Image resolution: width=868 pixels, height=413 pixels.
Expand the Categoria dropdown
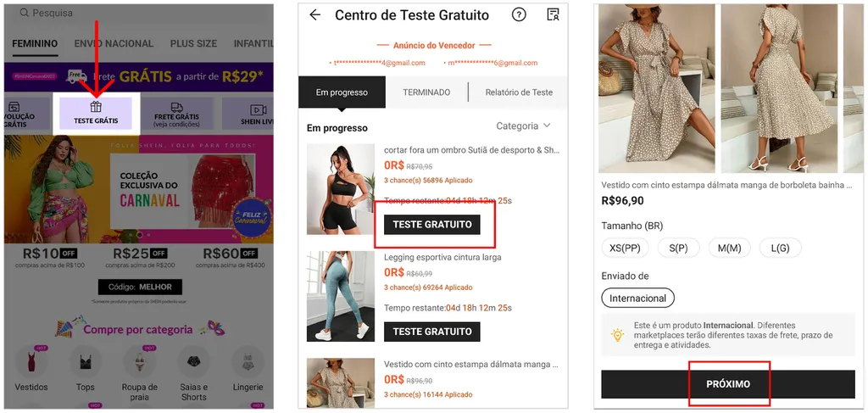pos(523,126)
